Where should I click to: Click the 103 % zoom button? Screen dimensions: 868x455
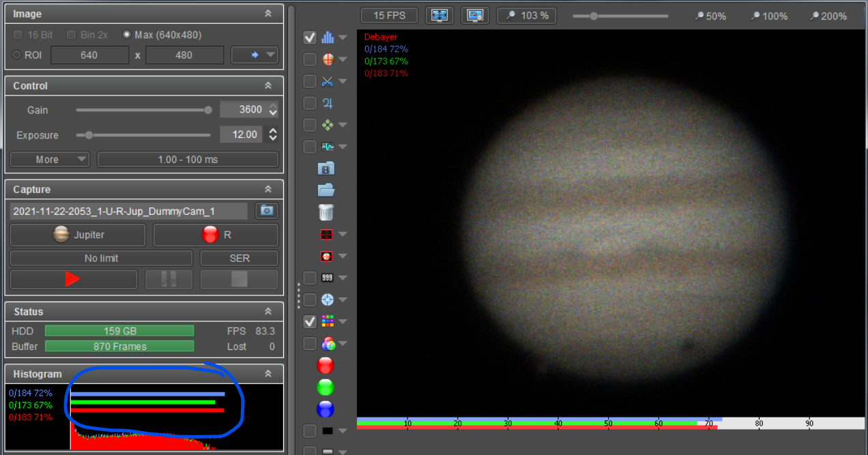[x=526, y=15]
